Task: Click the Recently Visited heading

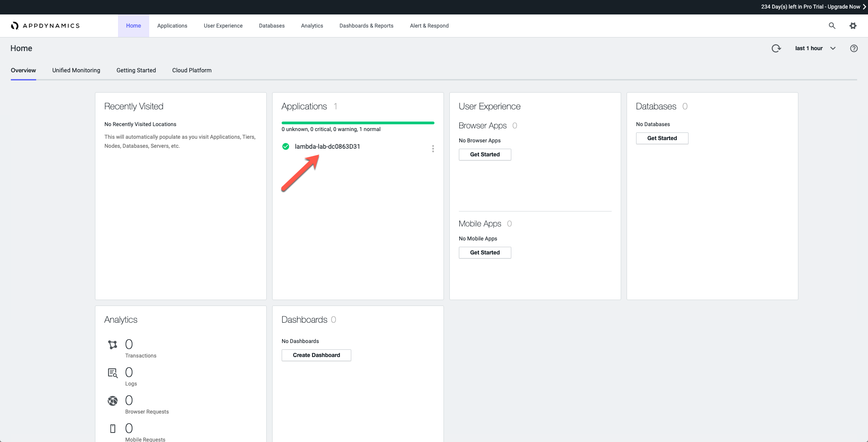Action: coord(134,106)
